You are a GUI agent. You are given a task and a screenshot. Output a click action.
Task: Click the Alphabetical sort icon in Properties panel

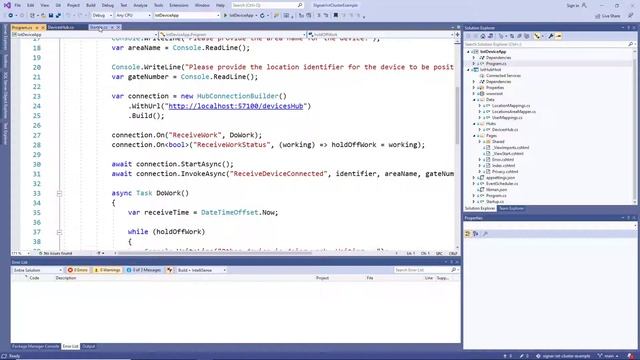(x=476, y=234)
